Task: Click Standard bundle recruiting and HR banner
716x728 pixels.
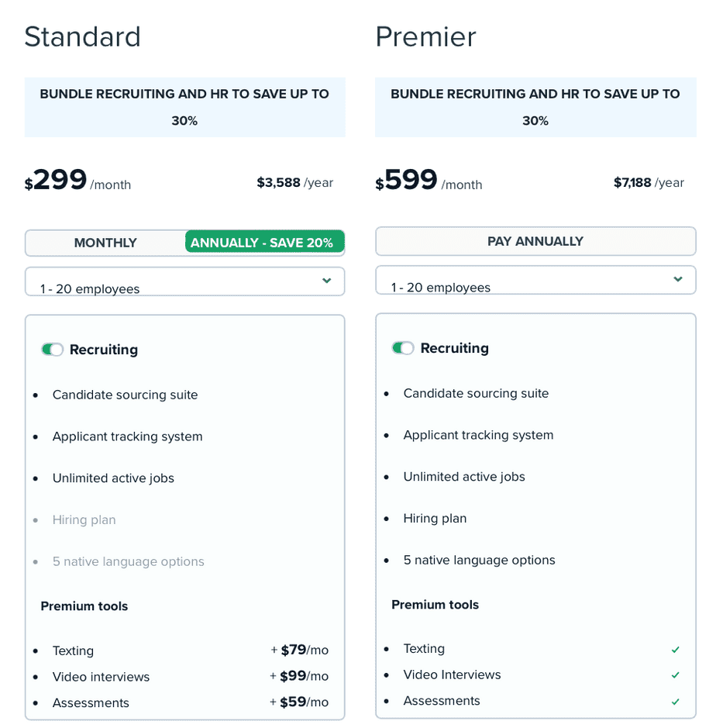Action: point(184,107)
